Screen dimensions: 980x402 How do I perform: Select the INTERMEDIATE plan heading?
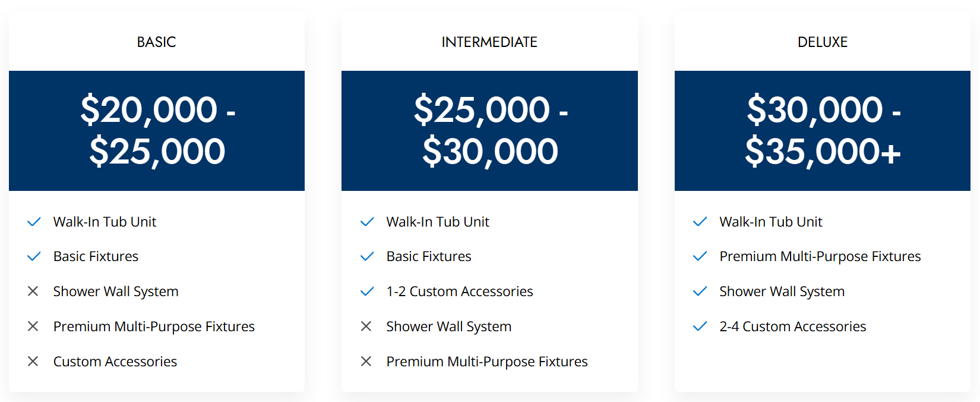pos(489,42)
